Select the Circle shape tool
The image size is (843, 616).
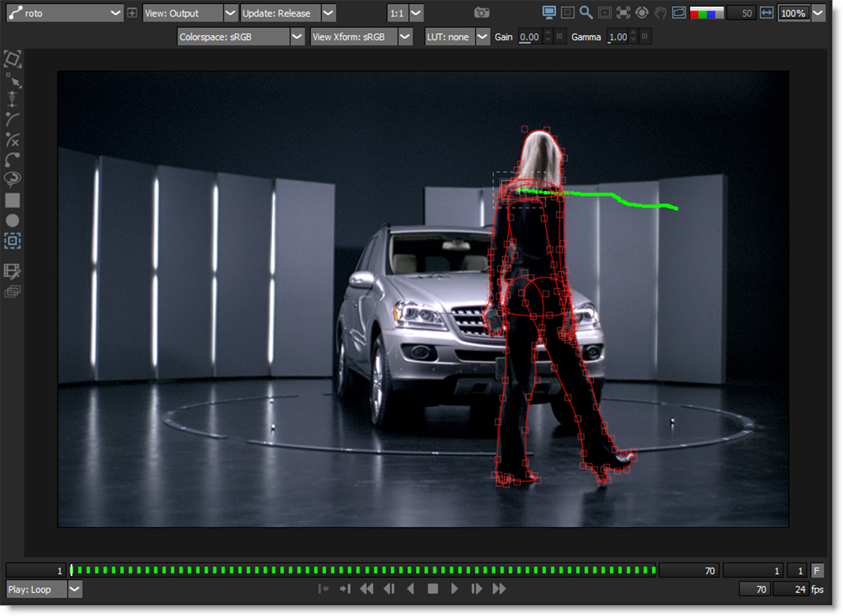click(12, 221)
